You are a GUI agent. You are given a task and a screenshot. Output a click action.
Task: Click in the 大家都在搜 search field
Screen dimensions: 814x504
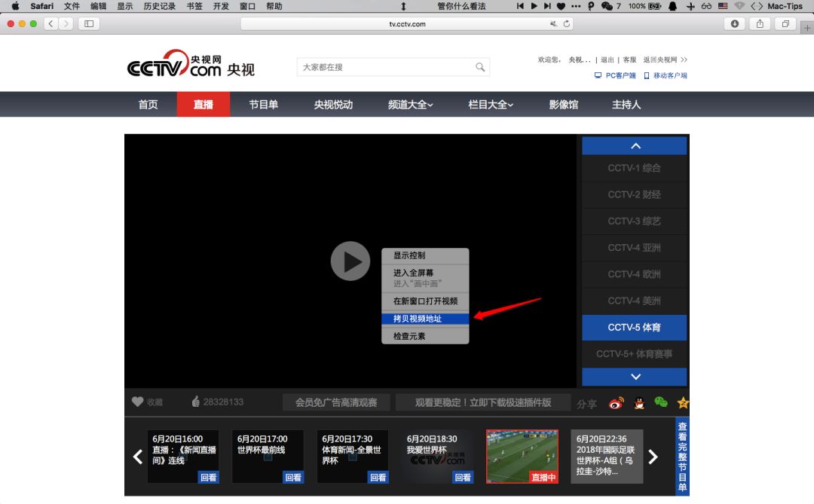click(384, 67)
